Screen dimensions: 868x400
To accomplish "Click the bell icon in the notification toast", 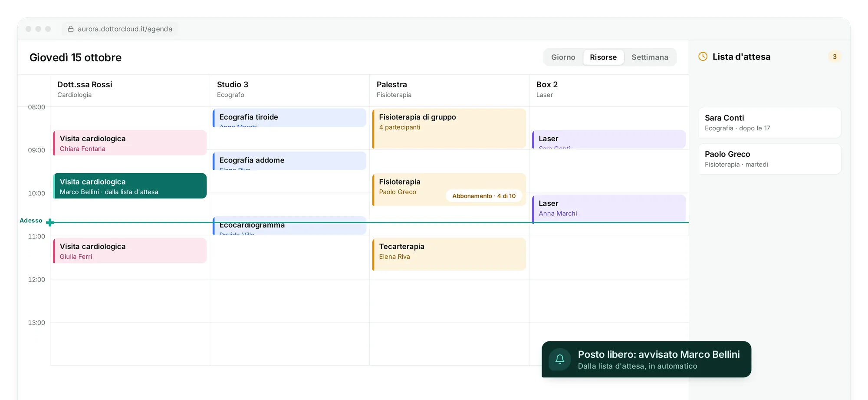I will (x=560, y=359).
